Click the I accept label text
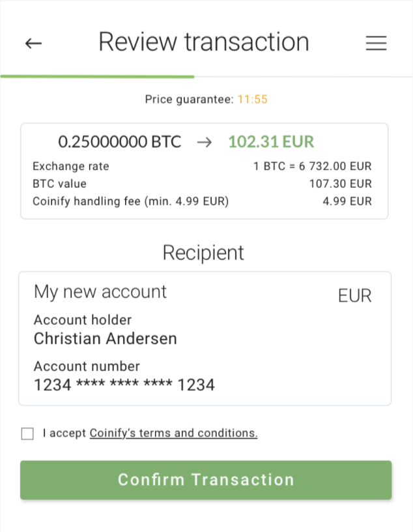This screenshot has width=413, height=532. click(x=64, y=434)
